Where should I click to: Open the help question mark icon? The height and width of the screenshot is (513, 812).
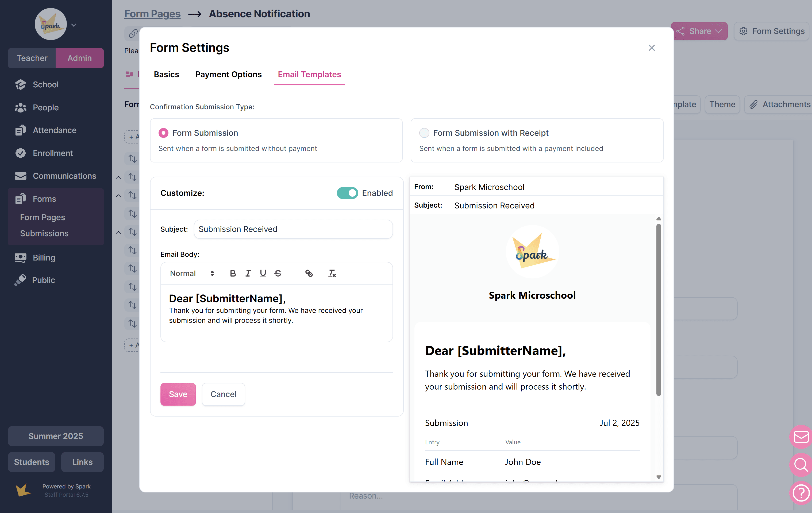pos(801,493)
